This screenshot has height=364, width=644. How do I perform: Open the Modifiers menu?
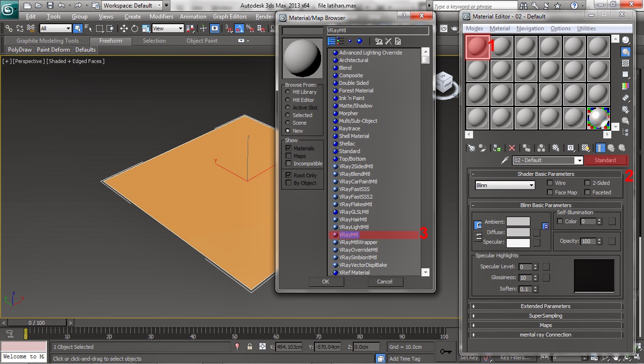point(161,17)
